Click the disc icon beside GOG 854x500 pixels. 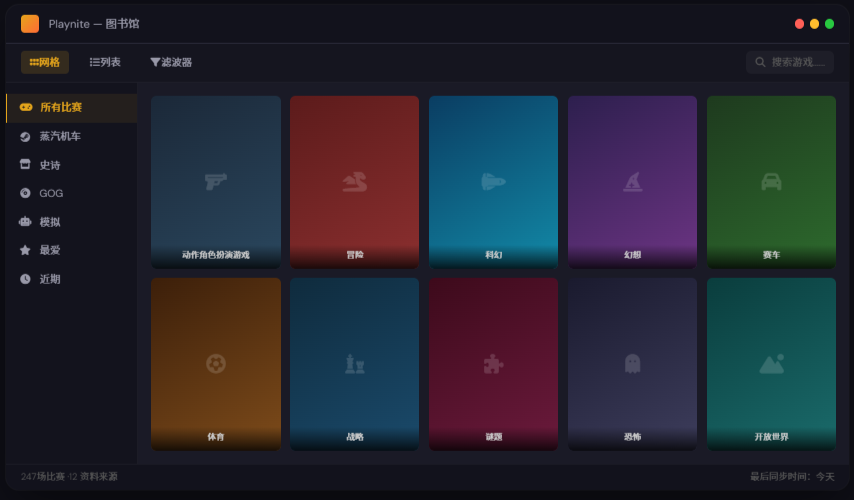coord(25,193)
